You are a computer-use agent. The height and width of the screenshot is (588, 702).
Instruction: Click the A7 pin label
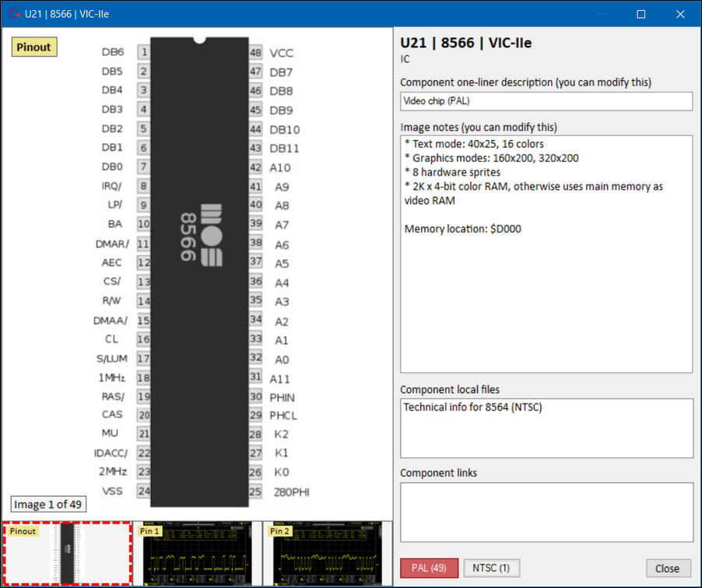click(282, 225)
